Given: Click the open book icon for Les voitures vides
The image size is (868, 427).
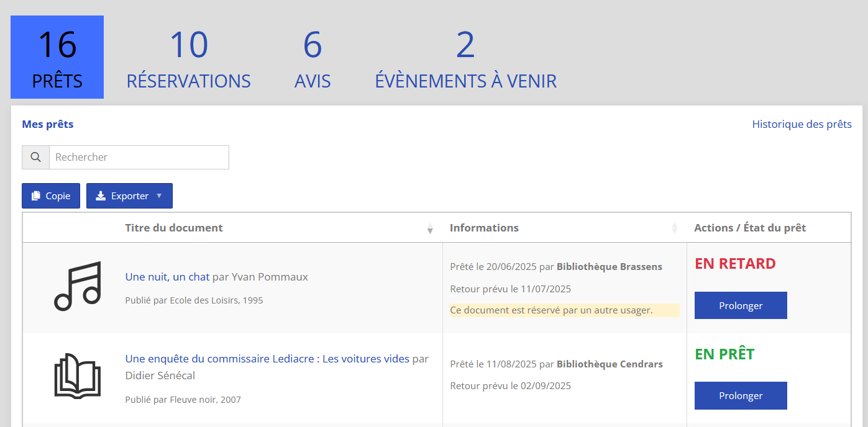Looking at the screenshot, I should (77, 376).
